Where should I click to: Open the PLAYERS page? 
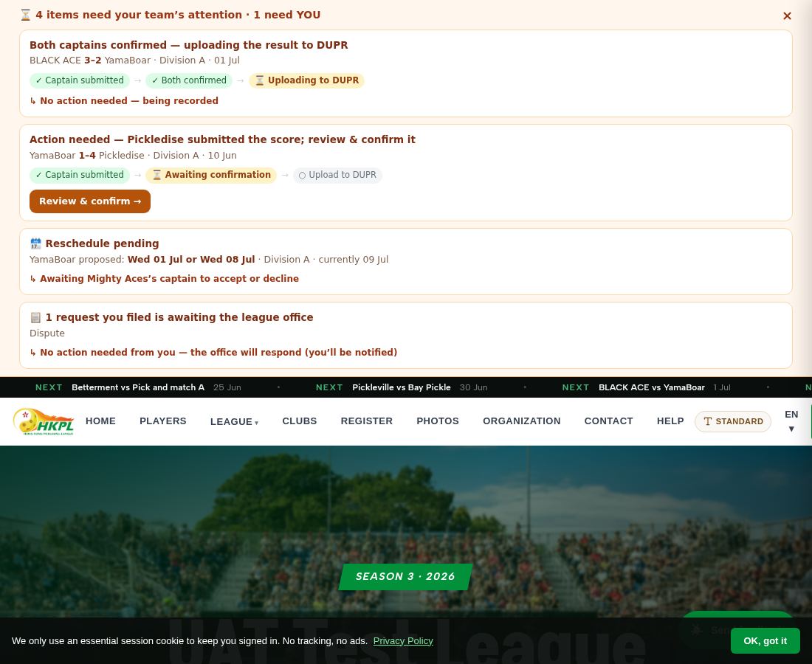162,421
